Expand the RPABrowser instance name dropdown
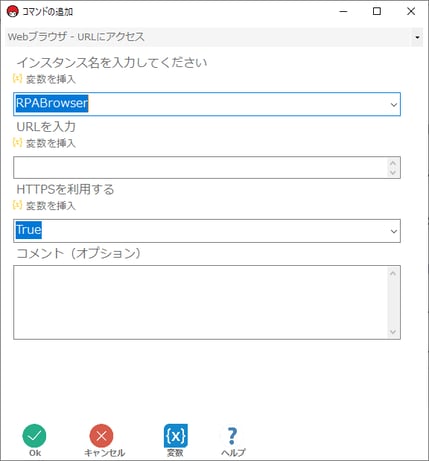This screenshot has height=461, width=429. tap(393, 105)
